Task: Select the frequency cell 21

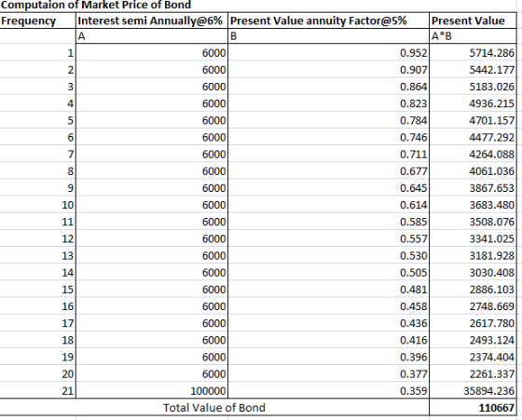Action: click(x=37, y=391)
